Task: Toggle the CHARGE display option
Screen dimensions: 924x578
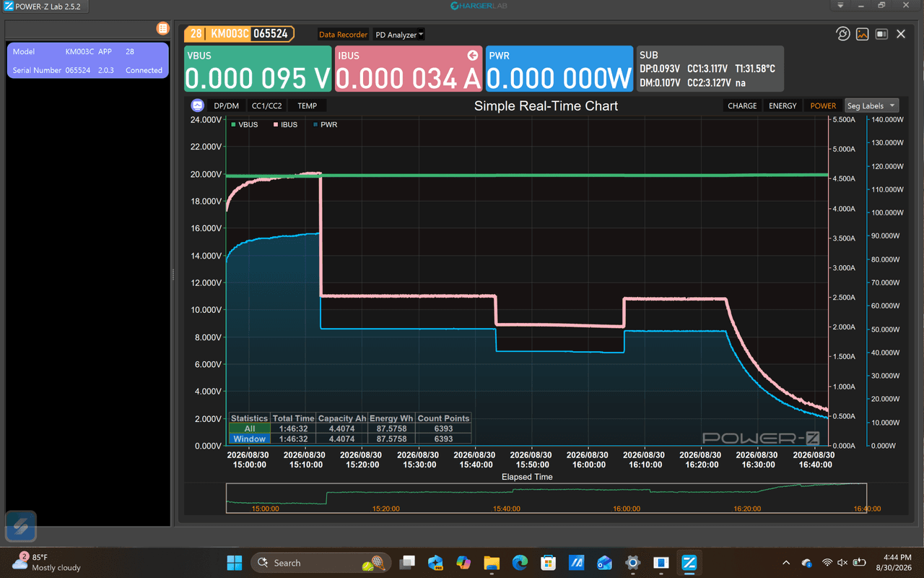Action: pos(742,105)
